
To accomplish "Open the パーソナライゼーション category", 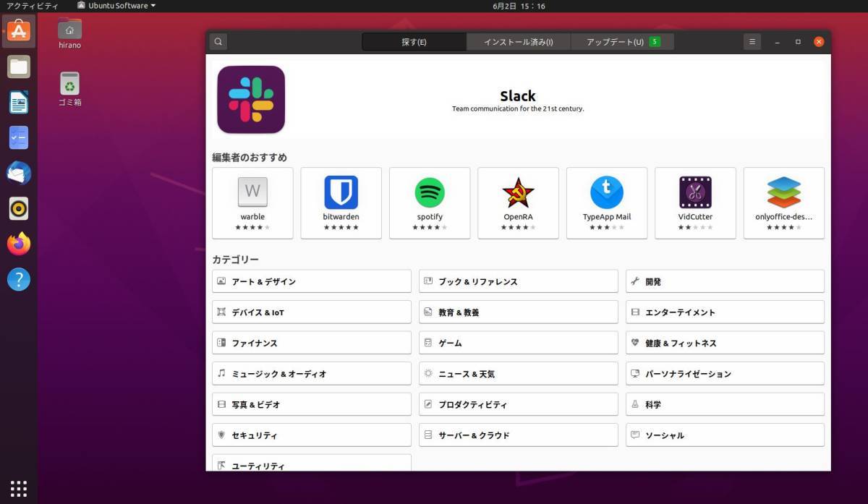I will [x=725, y=374].
